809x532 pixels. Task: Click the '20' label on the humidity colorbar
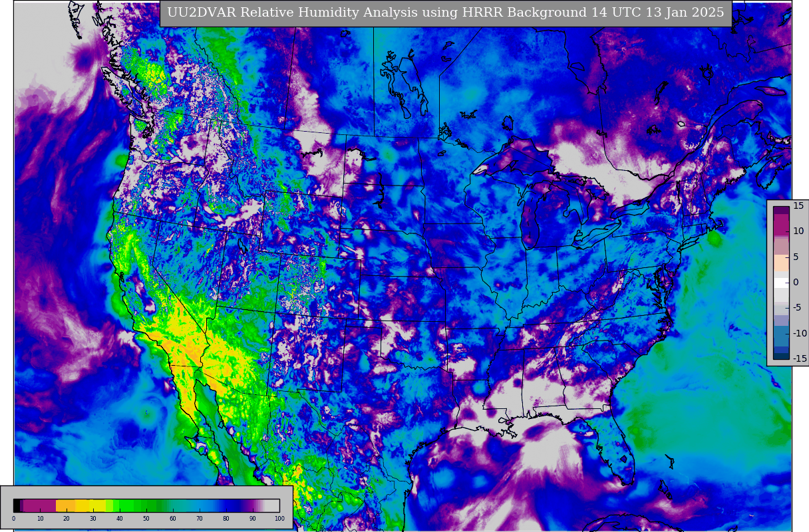pyautogui.click(x=67, y=519)
